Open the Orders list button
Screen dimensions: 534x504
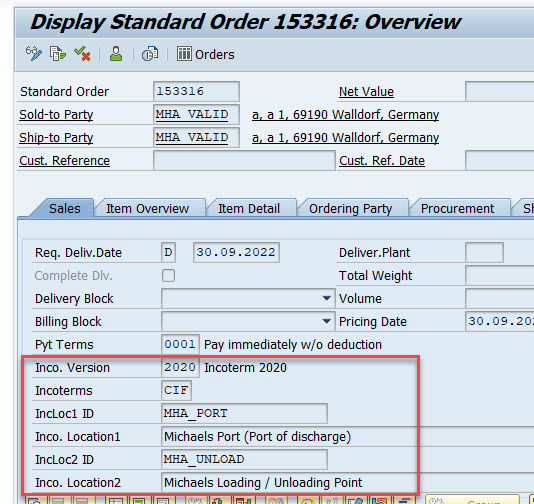coord(206,54)
